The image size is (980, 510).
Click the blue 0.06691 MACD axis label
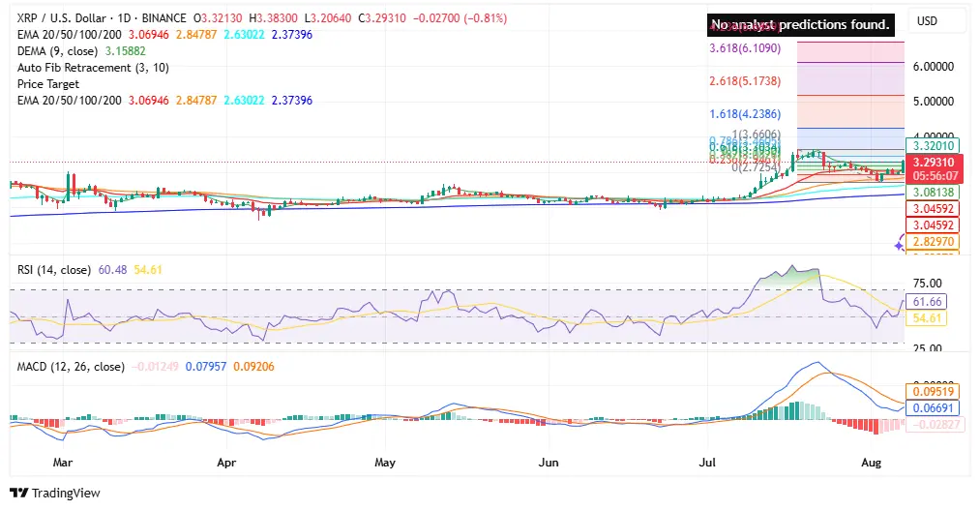coord(934,408)
